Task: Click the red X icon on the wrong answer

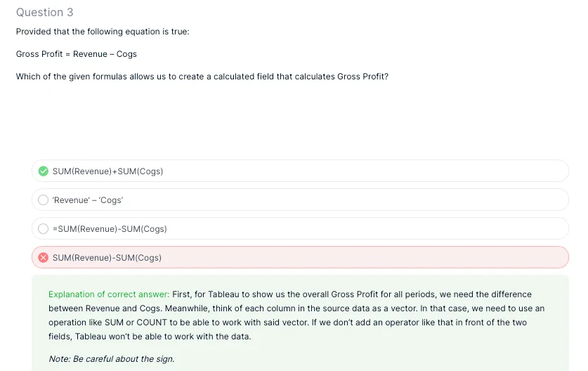Action: pos(44,258)
